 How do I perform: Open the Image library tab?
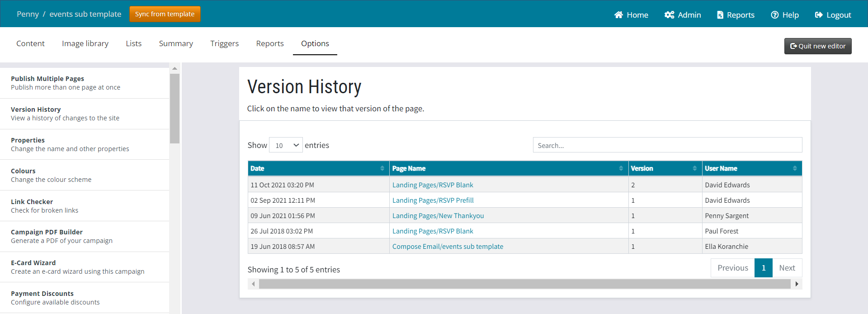(85, 43)
